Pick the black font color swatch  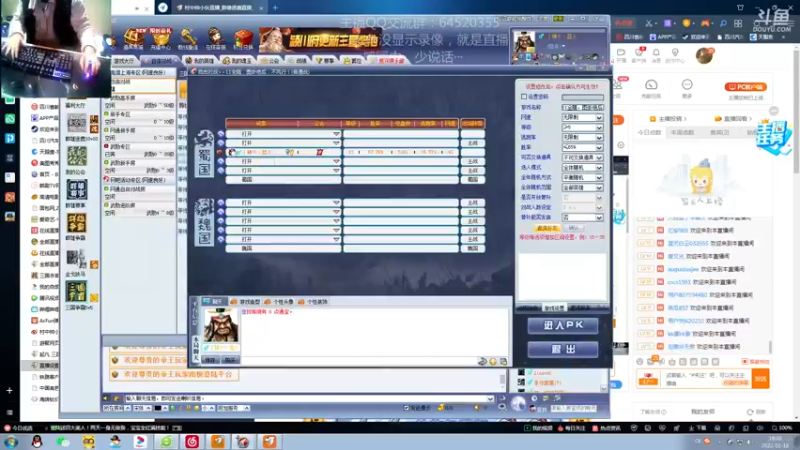[x=158, y=408]
